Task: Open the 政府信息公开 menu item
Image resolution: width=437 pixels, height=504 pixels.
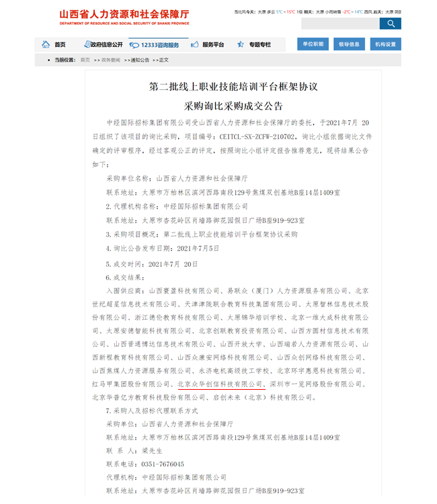Action: click(106, 44)
